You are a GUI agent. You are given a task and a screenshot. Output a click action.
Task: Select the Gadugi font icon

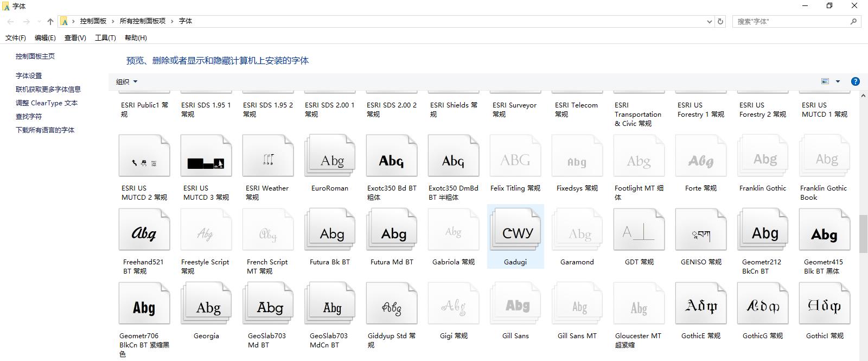(515, 230)
